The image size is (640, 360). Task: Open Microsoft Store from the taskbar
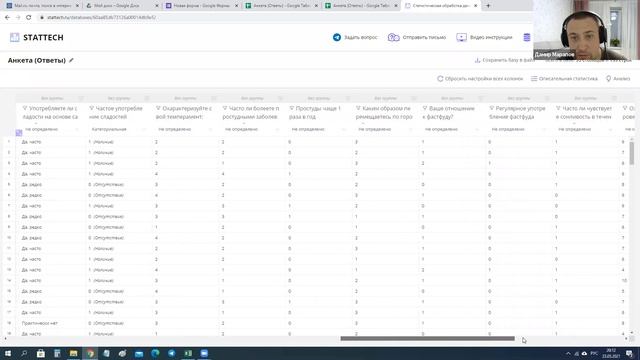(x=40, y=353)
